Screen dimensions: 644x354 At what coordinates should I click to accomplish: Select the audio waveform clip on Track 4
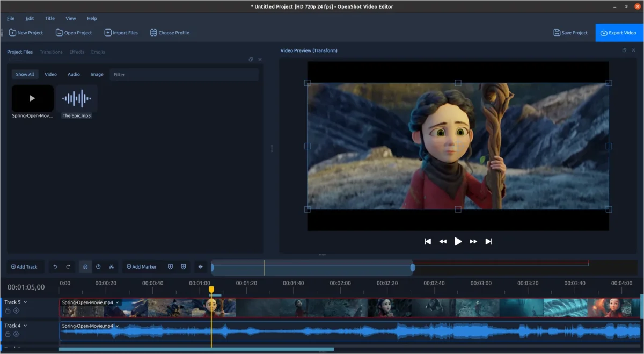click(349, 331)
